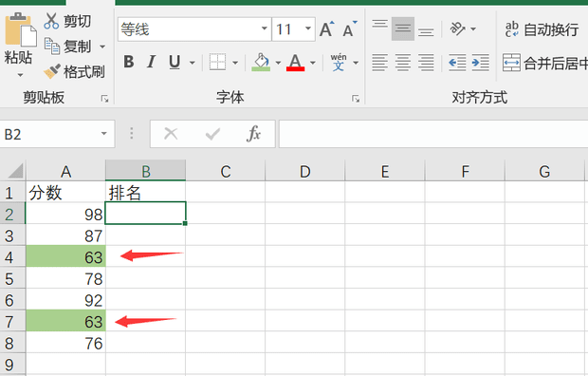
Task: Select column C header
Action: pyautogui.click(x=226, y=171)
